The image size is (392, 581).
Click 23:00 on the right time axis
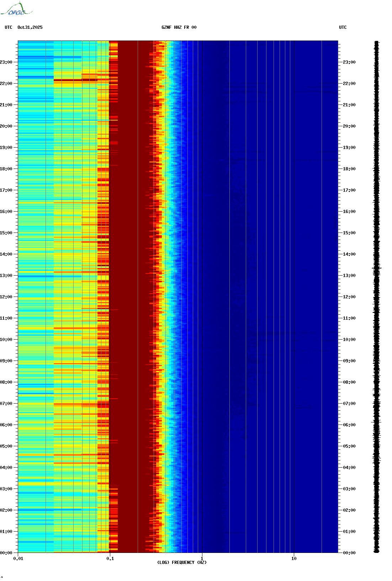pyautogui.click(x=349, y=62)
